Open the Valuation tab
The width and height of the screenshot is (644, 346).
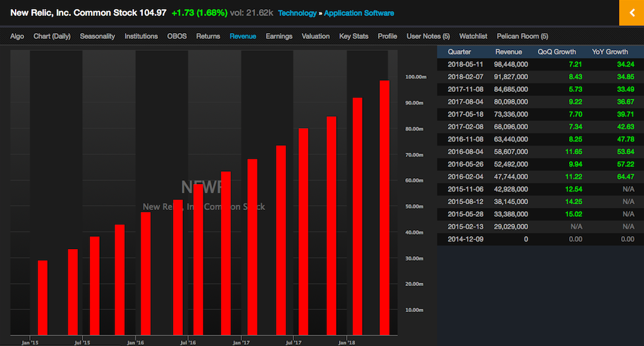point(315,36)
